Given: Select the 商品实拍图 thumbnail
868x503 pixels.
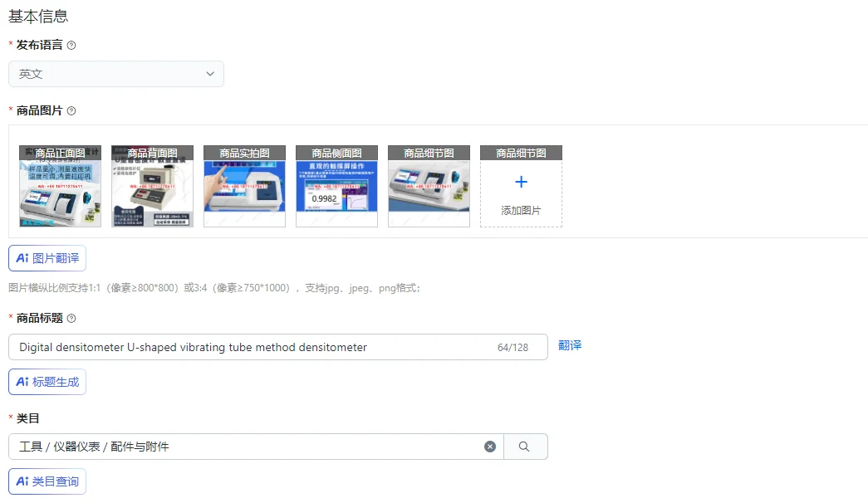Looking at the screenshot, I should [245, 186].
